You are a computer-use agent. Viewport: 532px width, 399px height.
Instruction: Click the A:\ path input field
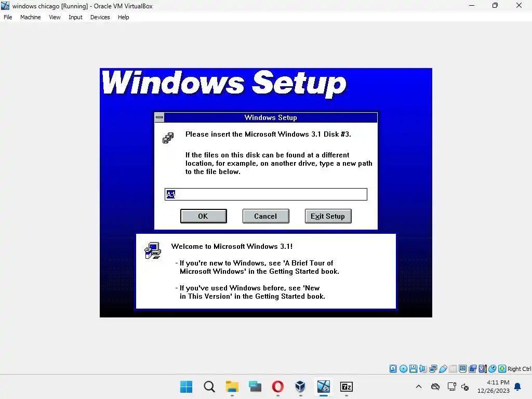[x=265, y=194]
